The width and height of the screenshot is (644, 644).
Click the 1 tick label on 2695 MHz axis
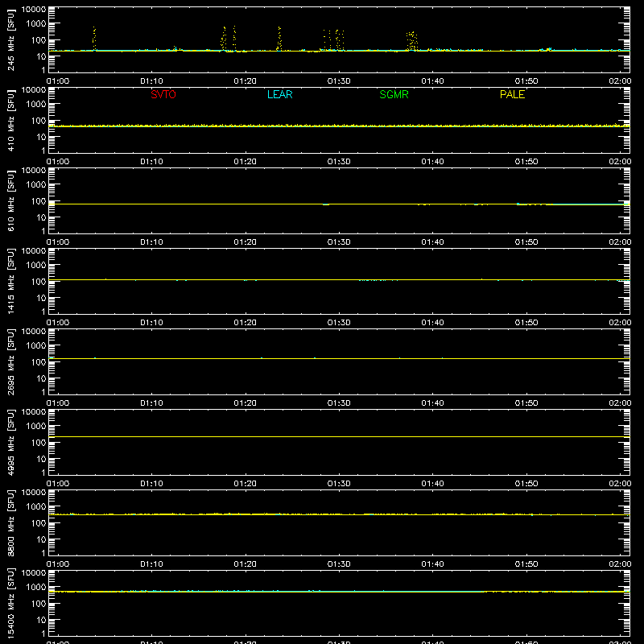(x=43, y=392)
